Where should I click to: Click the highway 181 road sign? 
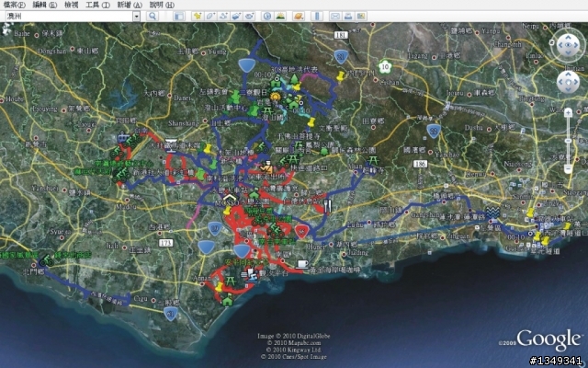tap(341, 35)
